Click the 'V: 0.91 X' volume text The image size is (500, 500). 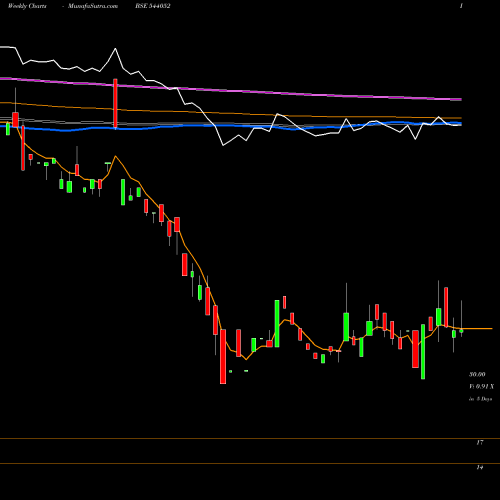pyautogui.click(x=481, y=386)
